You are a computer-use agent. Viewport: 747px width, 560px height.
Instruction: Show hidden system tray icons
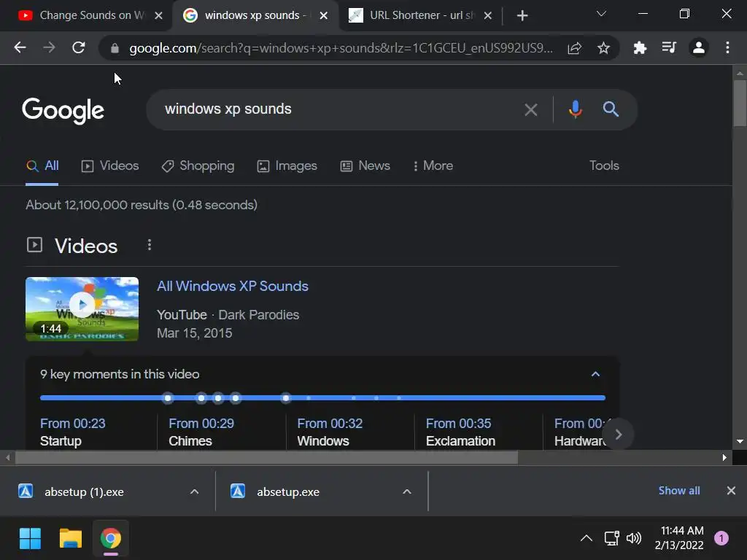click(x=587, y=538)
